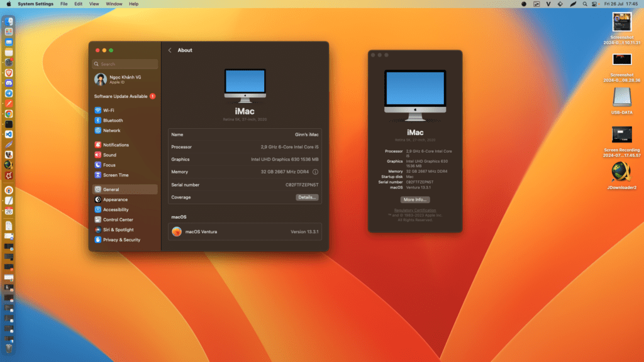Open Visual Studio Code from the Dock
The height and width of the screenshot is (362, 644).
click(x=9, y=134)
